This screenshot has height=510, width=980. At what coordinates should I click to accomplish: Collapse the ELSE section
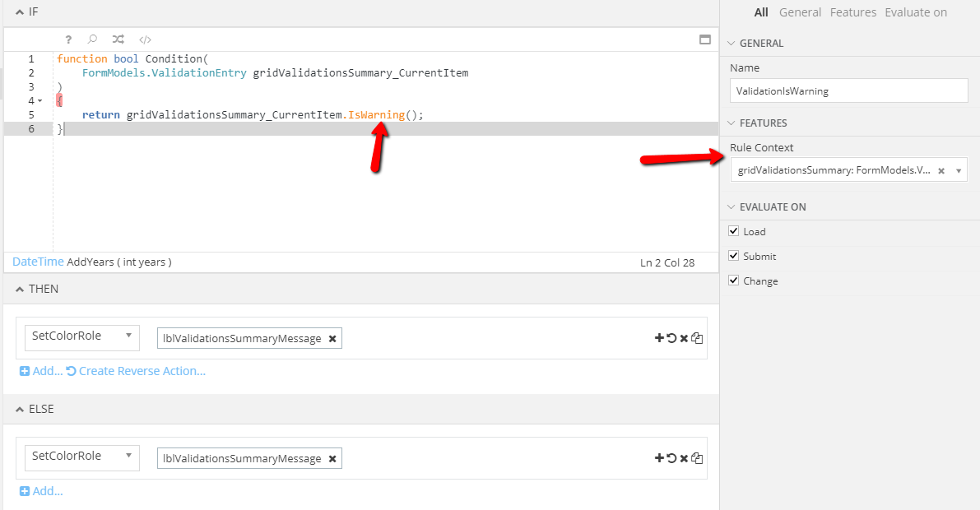(x=21, y=409)
